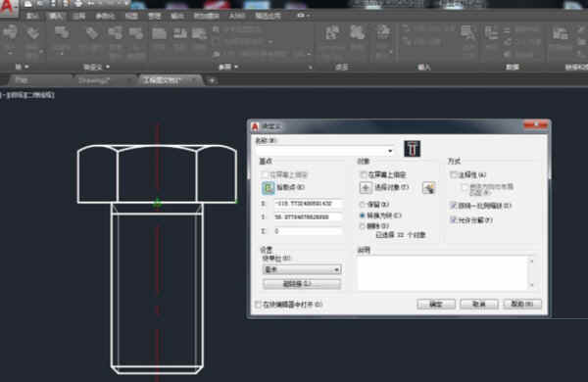This screenshot has width=588, height=382.
Task: Switch to the 注释 ribbon tab
Action: [79, 16]
